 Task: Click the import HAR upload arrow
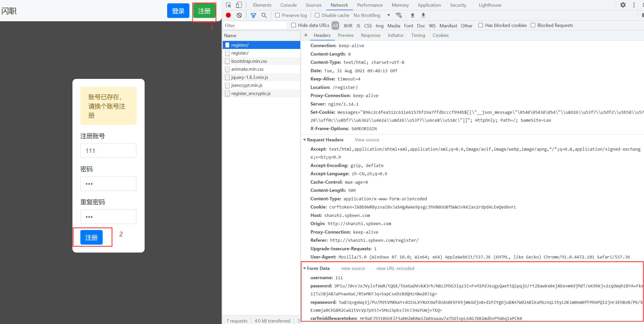412,15
